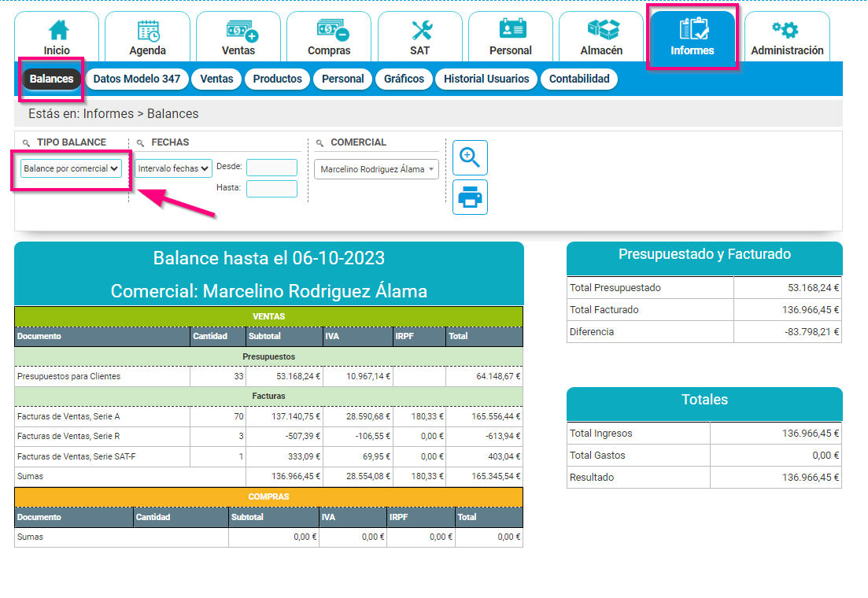
Task: Open the Almacén warehouse icon
Action: 601,36
